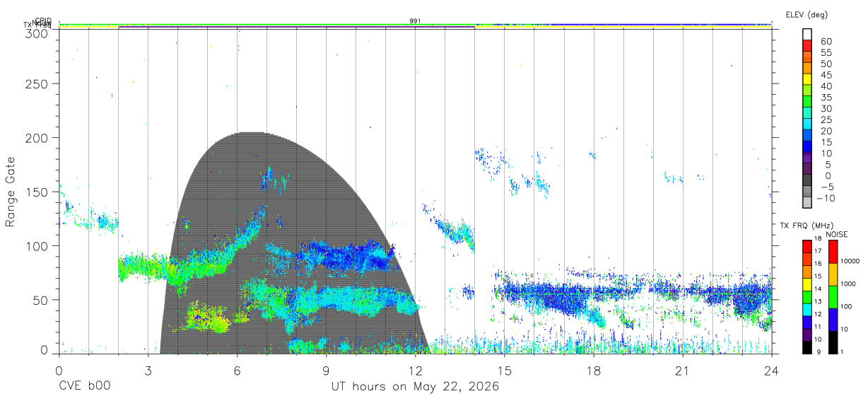Select the yellow 40–45 ELEV colorbar segment
The height and width of the screenshot is (401, 868).
(807, 81)
